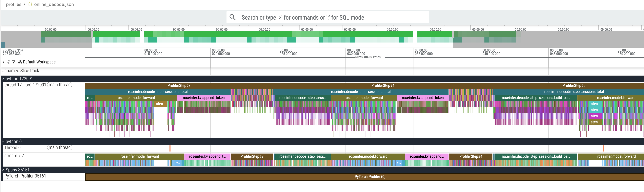
Task: Select the ProfilerStep#3 slice on main thread
Action: click(179, 86)
